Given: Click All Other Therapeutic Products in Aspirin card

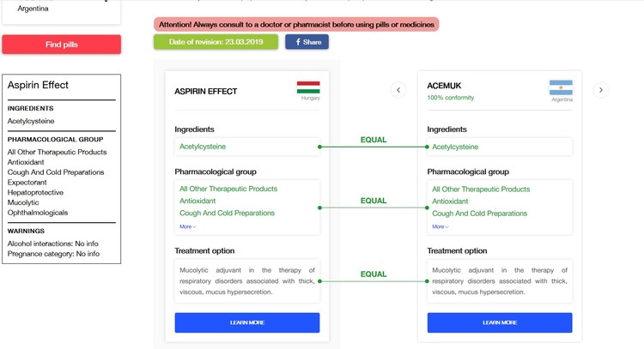Looking at the screenshot, I should pos(228,189).
